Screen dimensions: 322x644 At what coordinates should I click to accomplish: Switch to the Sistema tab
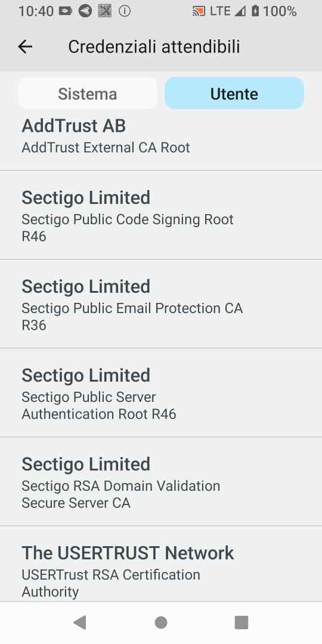coord(88,94)
